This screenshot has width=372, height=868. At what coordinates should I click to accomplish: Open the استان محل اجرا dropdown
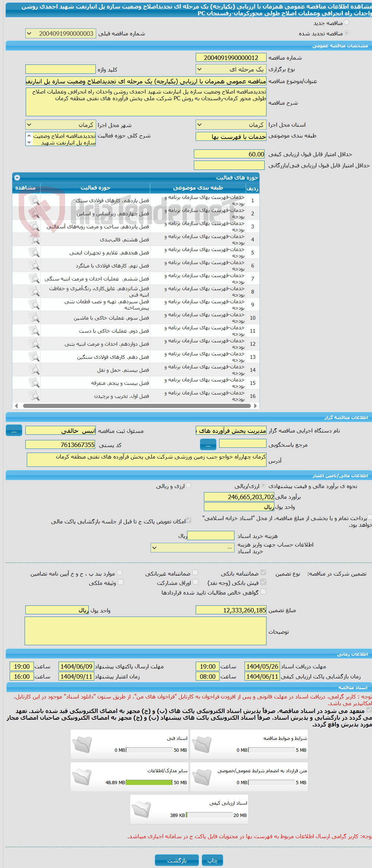[x=231, y=125]
